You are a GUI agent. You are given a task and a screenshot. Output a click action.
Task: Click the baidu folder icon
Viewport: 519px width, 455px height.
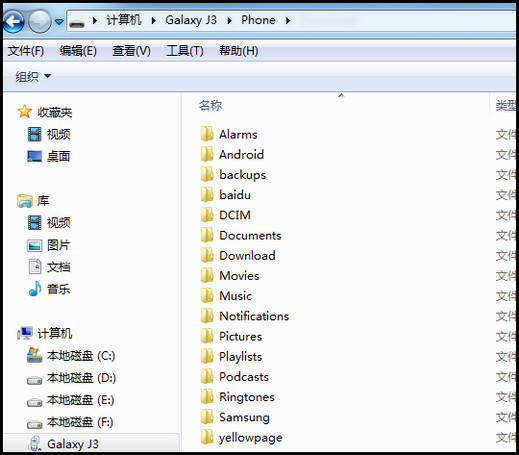[x=207, y=195]
